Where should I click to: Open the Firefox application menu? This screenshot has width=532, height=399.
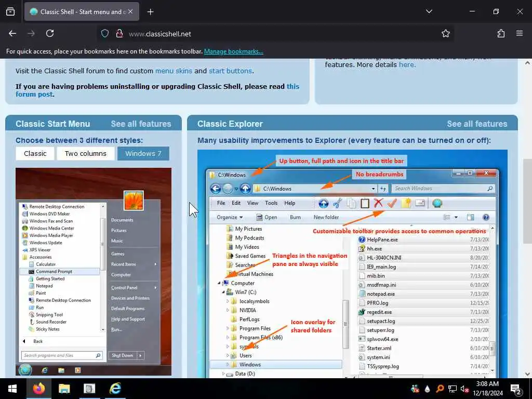(519, 34)
